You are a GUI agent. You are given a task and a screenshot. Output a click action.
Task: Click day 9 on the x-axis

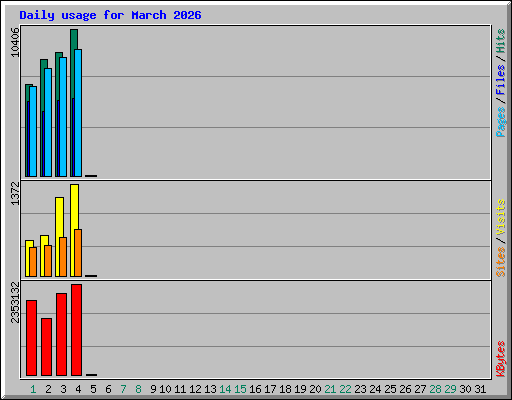(x=153, y=389)
